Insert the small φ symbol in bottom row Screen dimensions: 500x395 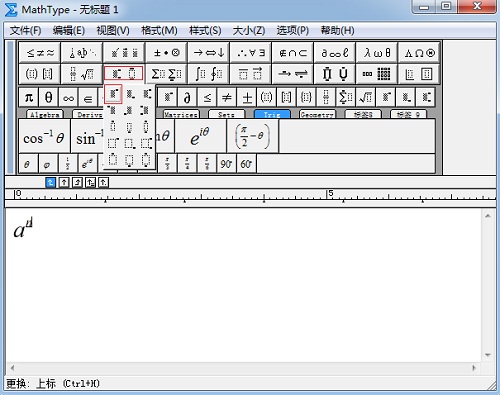coord(48,164)
